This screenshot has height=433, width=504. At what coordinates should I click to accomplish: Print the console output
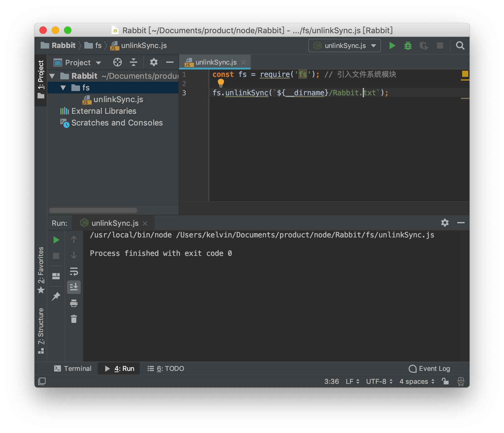[x=74, y=303]
